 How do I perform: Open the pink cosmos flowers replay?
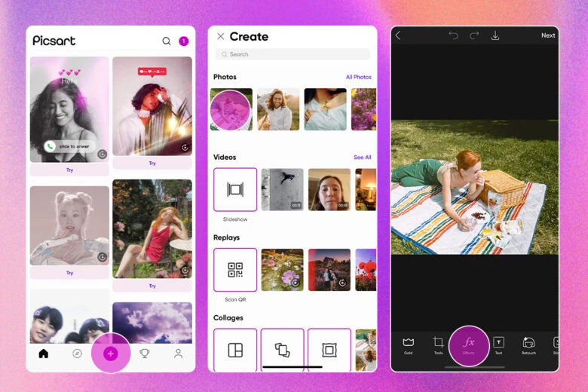[x=283, y=270]
